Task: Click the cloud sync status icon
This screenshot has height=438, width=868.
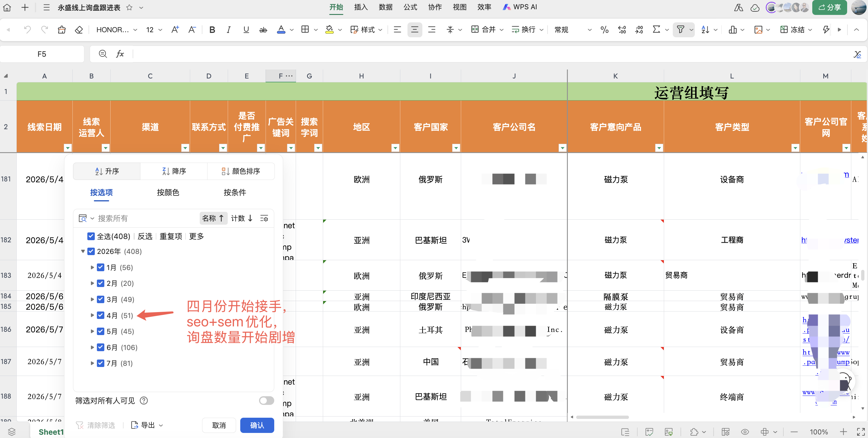Action: tap(755, 7)
